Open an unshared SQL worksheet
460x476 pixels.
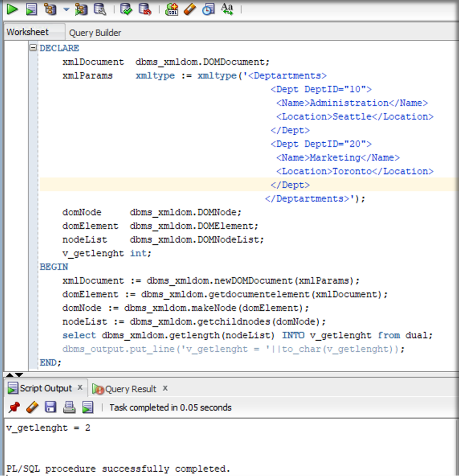[x=171, y=9]
